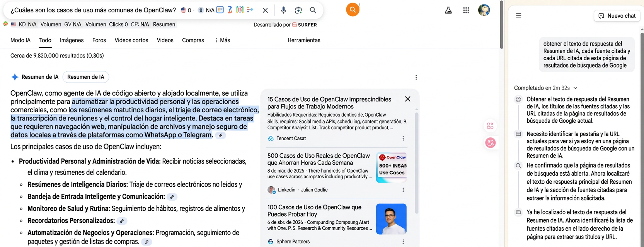Open 500 Casos de Uso Reales source link

point(319,159)
